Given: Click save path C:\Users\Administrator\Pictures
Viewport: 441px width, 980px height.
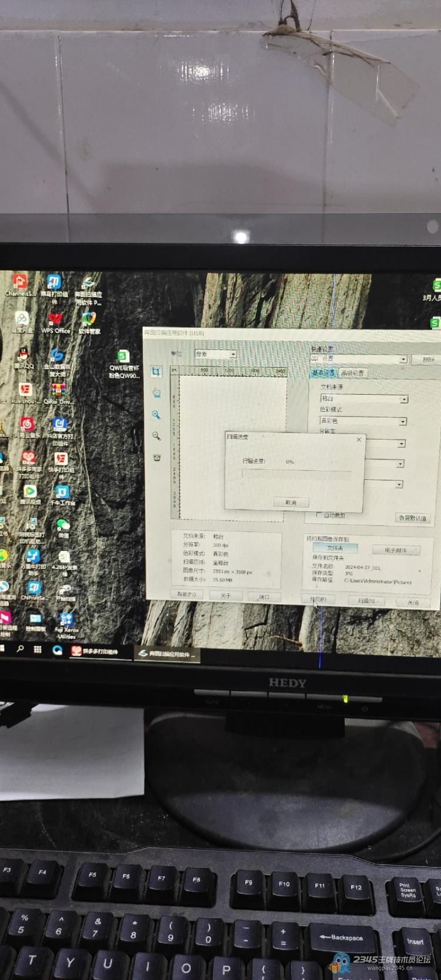Looking at the screenshot, I should coord(378,582).
